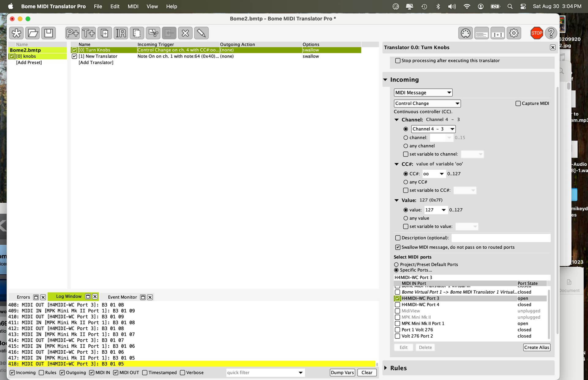Enable the Capture MIDI checkbox
This screenshot has height=380, width=588.
(518, 103)
